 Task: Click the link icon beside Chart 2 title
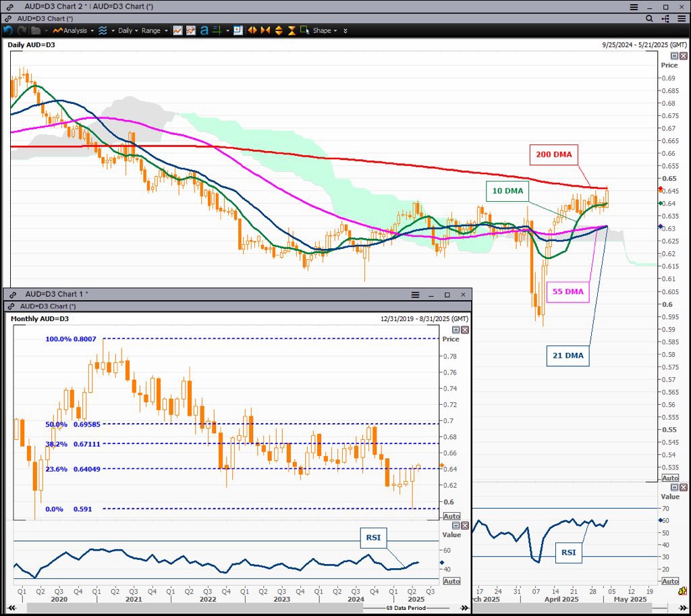7,7
